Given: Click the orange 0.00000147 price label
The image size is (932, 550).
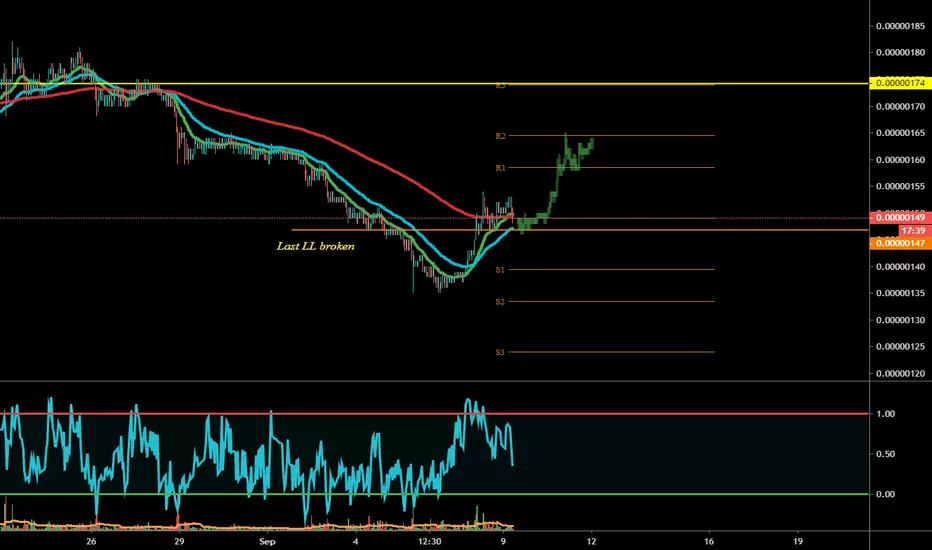Looking at the screenshot, I should click(900, 243).
